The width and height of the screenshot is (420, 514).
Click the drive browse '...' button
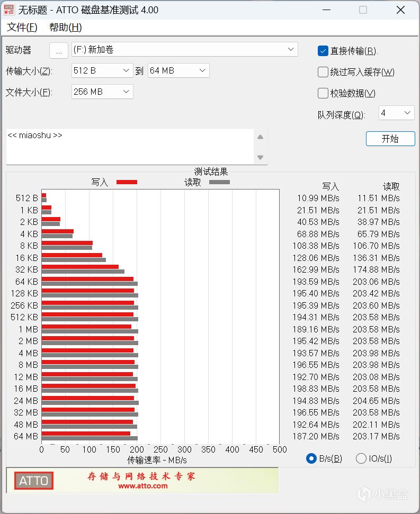pos(59,50)
